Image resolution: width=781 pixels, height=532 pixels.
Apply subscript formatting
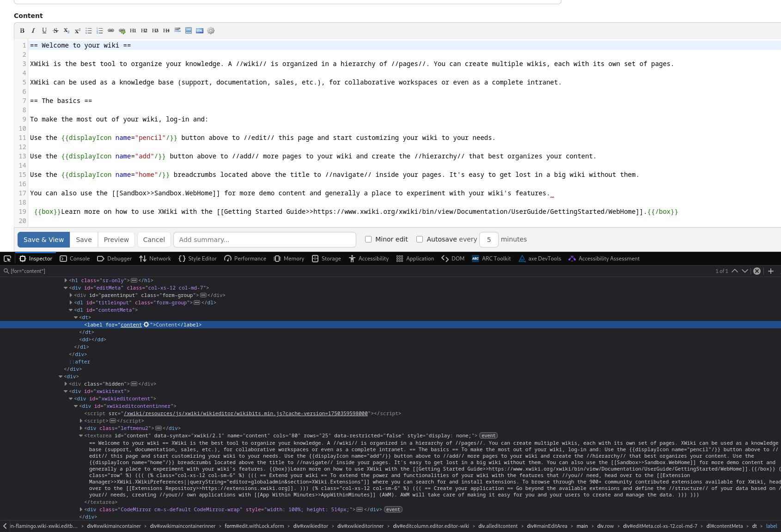[67, 30]
